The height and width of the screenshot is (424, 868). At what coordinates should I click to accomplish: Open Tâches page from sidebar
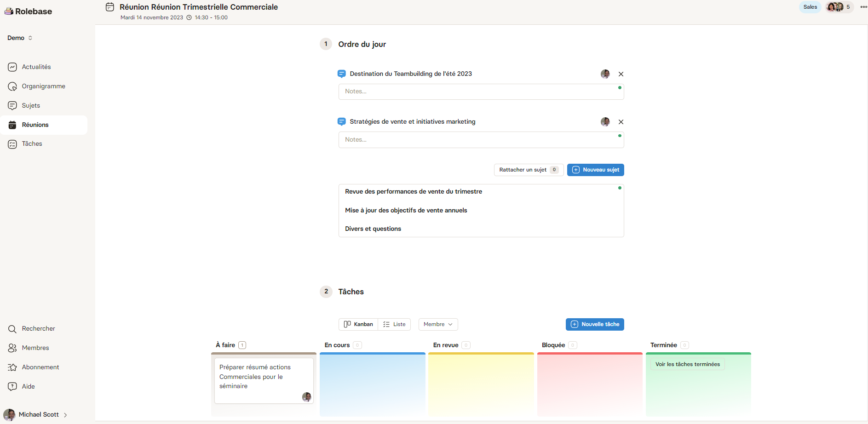point(32,144)
